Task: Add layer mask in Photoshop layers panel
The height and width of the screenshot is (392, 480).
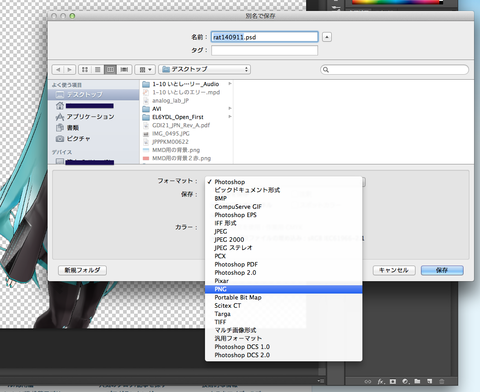Action: [393, 381]
